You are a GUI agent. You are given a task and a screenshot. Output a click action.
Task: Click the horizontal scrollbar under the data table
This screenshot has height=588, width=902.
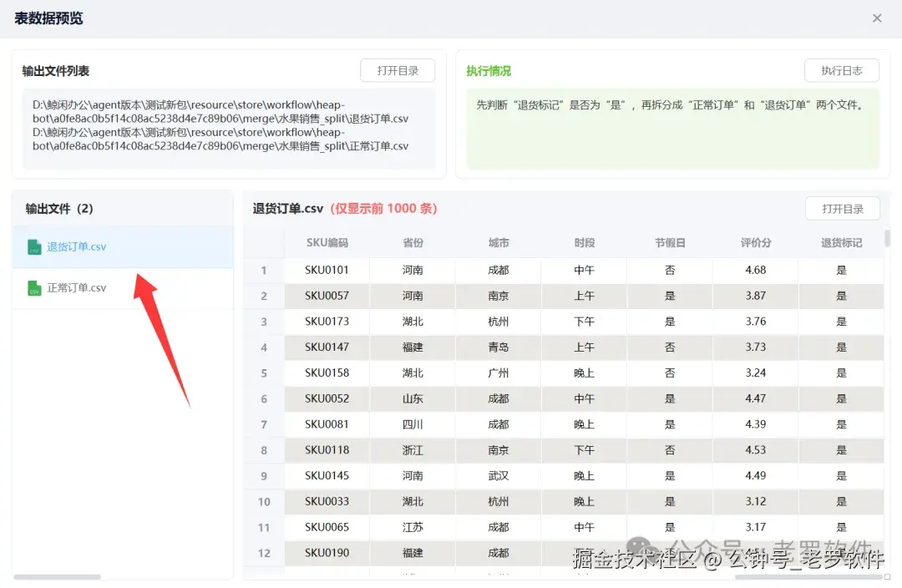[x=808, y=576]
